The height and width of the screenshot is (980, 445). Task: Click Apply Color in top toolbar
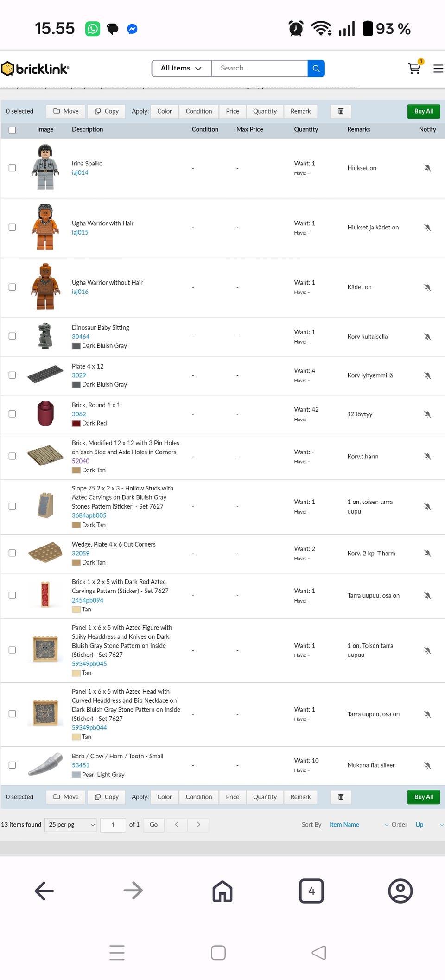pos(165,111)
